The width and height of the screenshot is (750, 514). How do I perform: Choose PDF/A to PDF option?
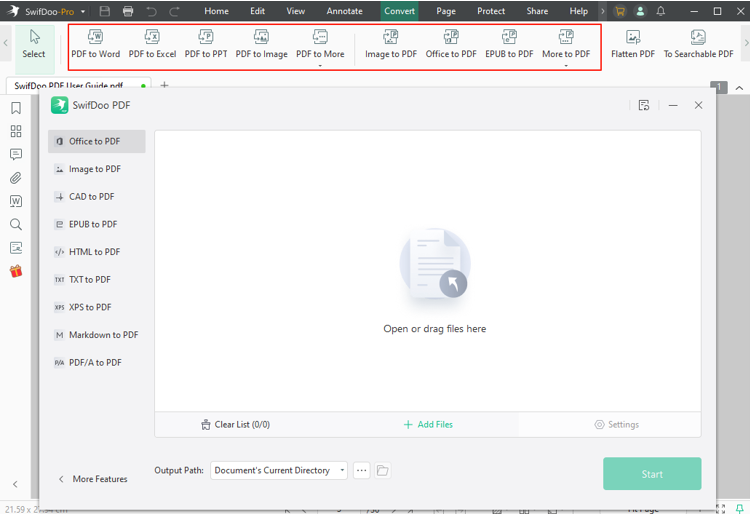(x=97, y=363)
